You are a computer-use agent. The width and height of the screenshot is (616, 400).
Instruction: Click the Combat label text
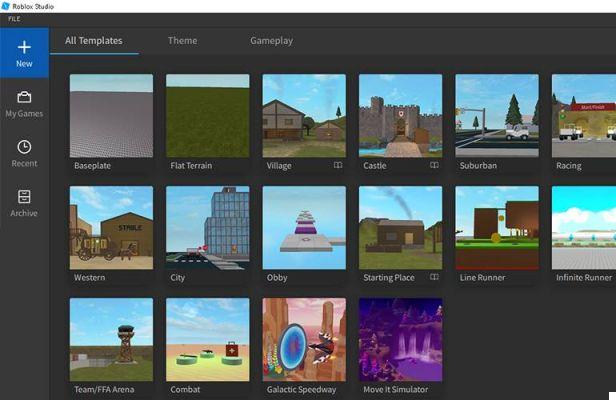click(x=185, y=389)
